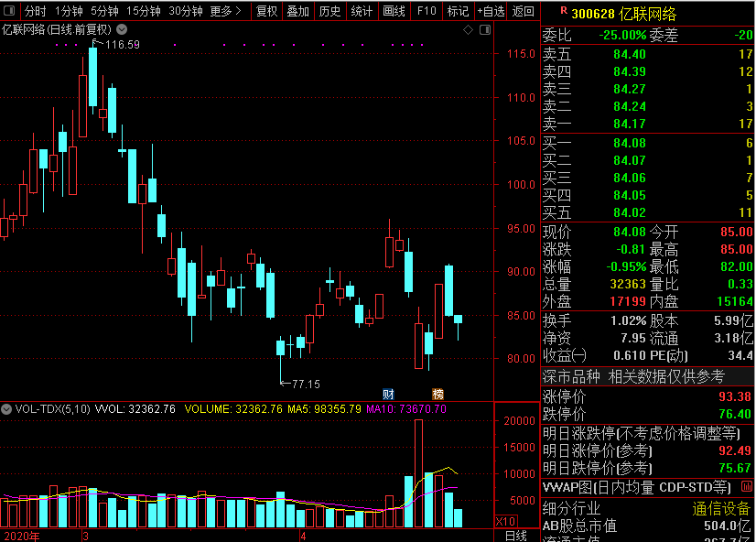
Task: Click the X10 volume scale indicator
Action: (x=505, y=521)
